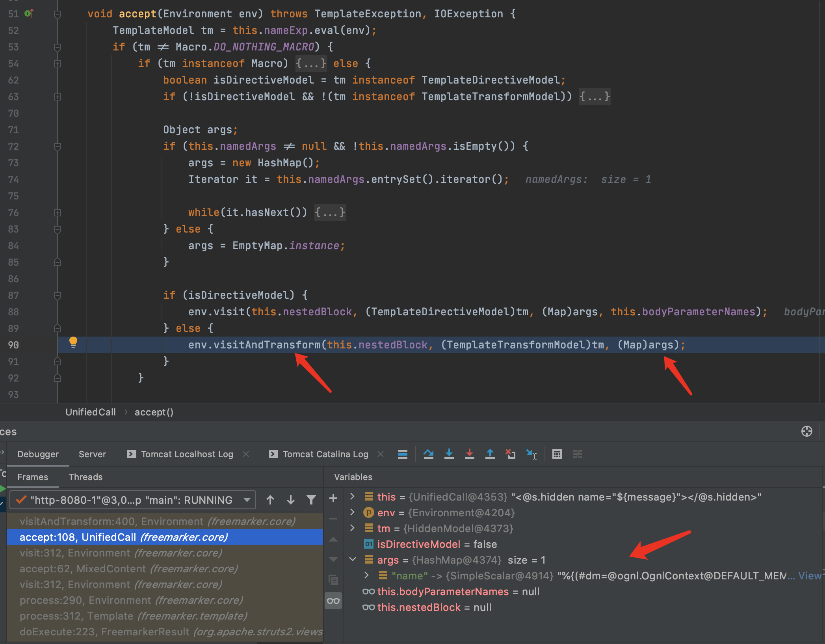
Task: Select frame process:290, Environment
Action: click(x=165, y=600)
